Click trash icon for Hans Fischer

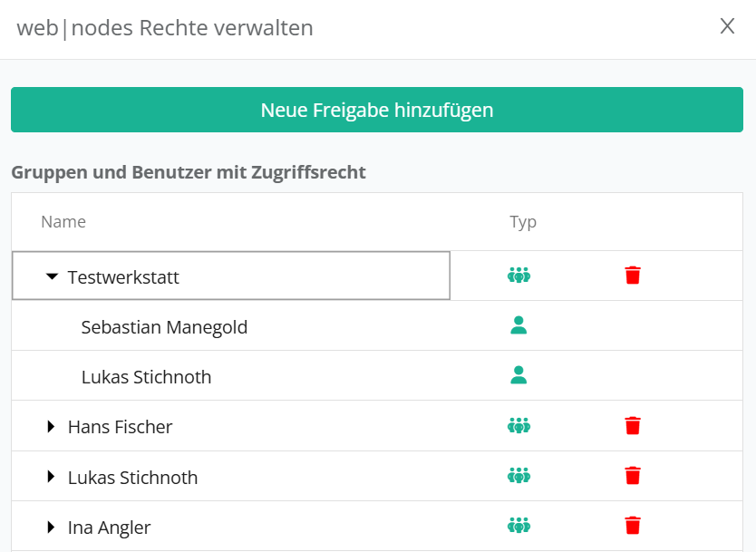point(633,426)
